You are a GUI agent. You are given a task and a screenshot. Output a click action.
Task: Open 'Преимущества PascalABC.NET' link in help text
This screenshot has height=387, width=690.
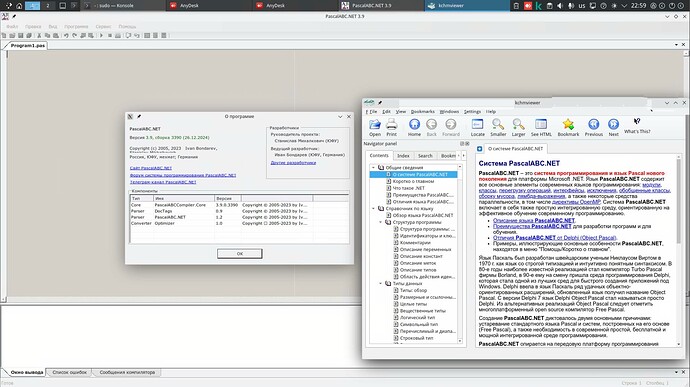click(532, 226)
